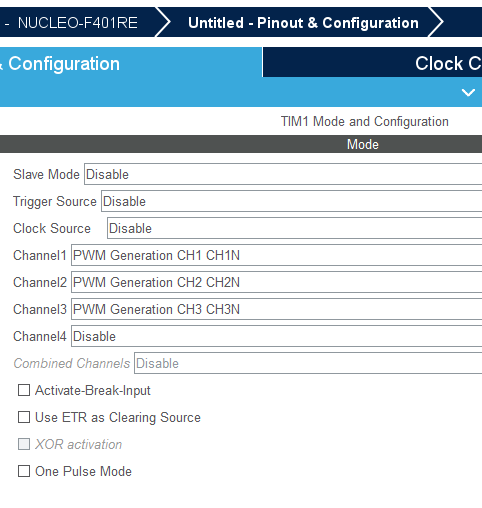The image size is (482, 508).
Task: Open the Trigger Source dropdown
Action: pyautogui.click(x=292, y=201)
